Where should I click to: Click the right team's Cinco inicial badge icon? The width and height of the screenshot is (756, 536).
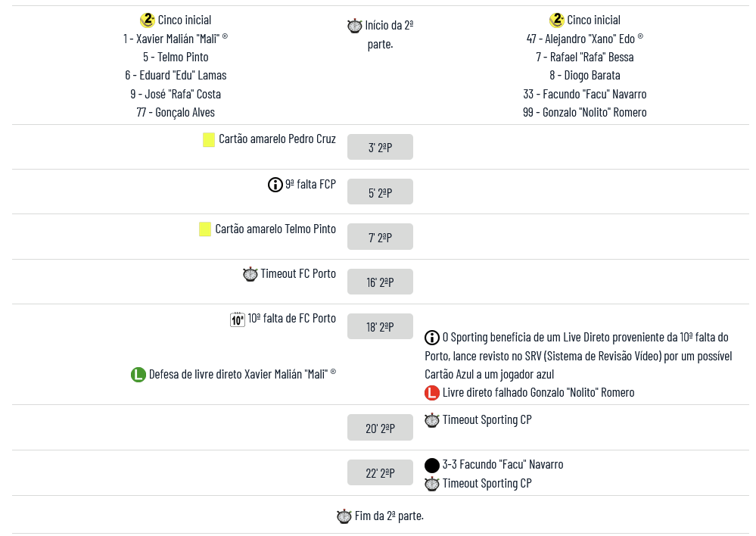tap(557, 20)
